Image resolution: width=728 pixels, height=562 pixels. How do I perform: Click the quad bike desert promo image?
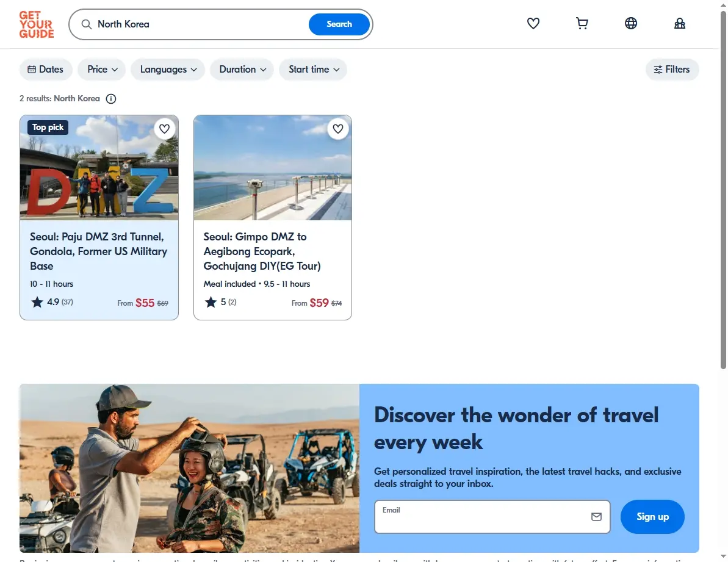click(189, 468)
